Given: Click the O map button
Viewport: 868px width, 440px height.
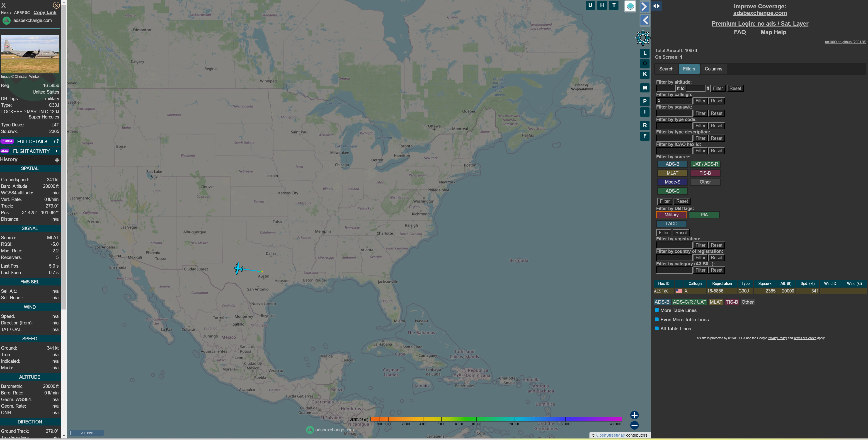Looking at the screenshot, I should [x=645, y=64].
